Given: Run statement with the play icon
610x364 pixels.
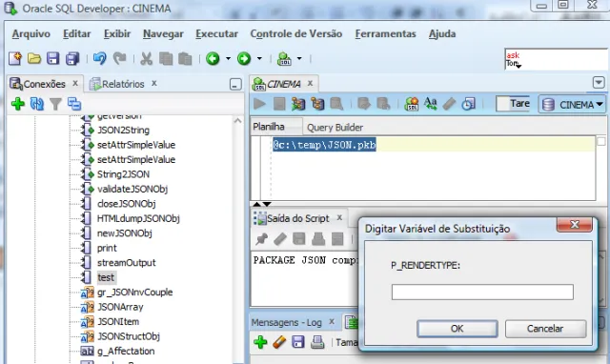Looking at the screenshot, I should [x=259, y=104].
